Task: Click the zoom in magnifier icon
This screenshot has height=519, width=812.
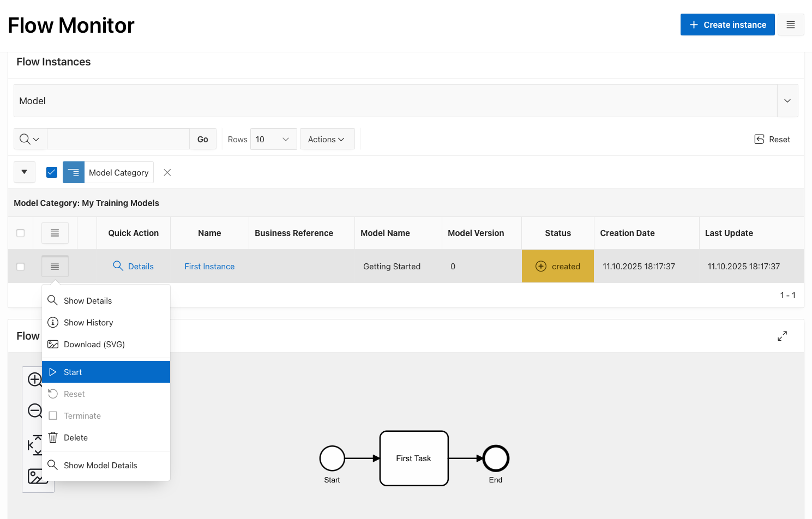Action: click(34, 379)
